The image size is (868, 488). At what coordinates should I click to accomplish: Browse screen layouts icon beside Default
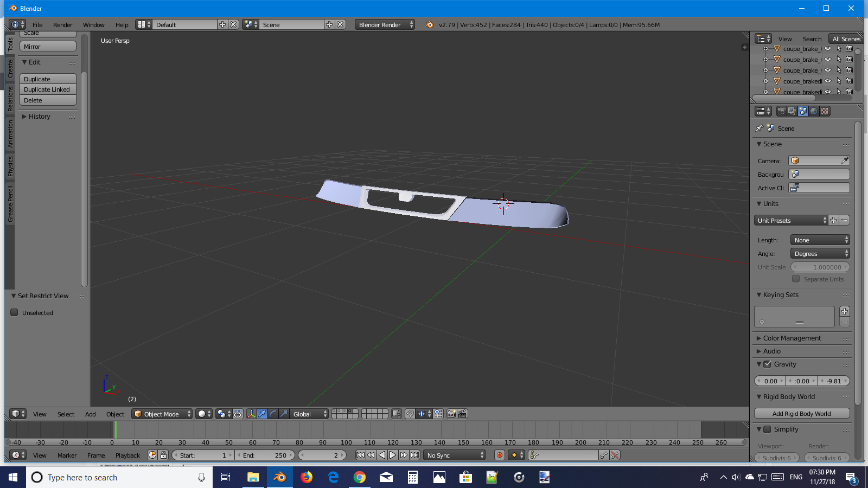(x=144, y=24)
